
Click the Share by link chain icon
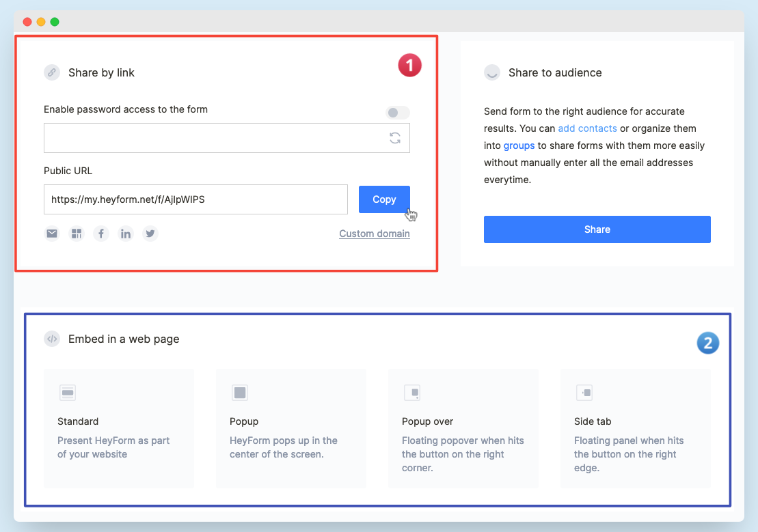coord(52,72)
